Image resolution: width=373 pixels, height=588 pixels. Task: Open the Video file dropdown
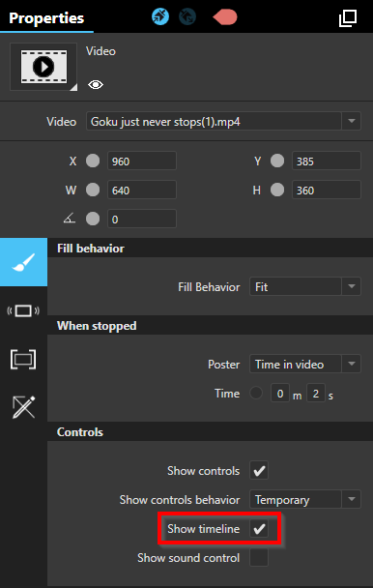[x=223, y=121]
